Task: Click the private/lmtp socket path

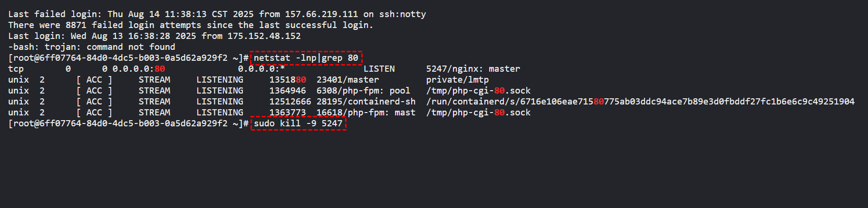Action: [x=457, y=80]
